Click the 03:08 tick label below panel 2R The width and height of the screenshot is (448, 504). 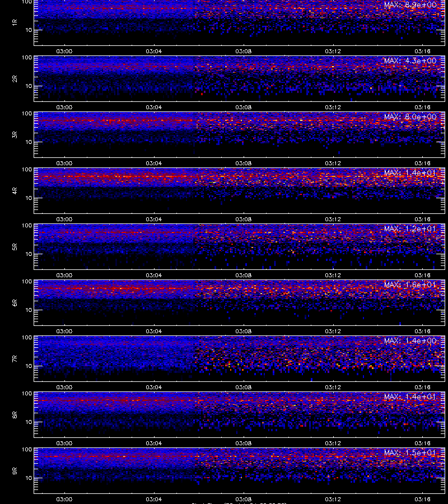(243, 107)
